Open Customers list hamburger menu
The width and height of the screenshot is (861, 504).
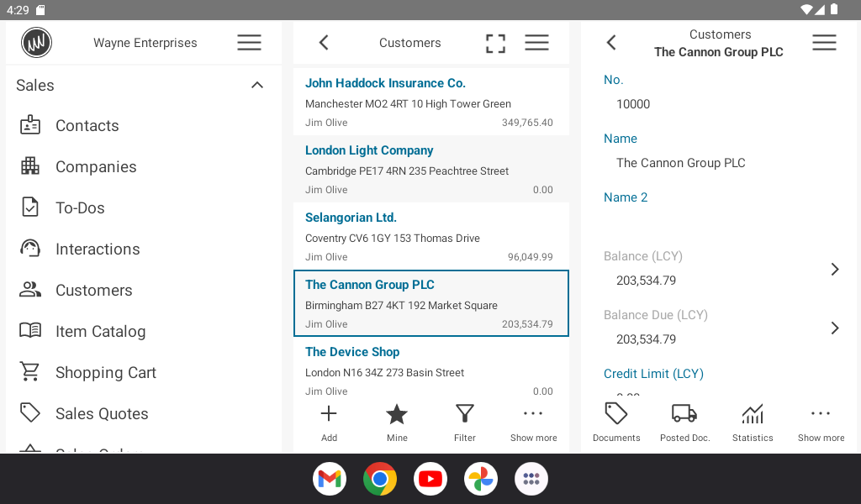pyautogui.click(x=536, y=42)
